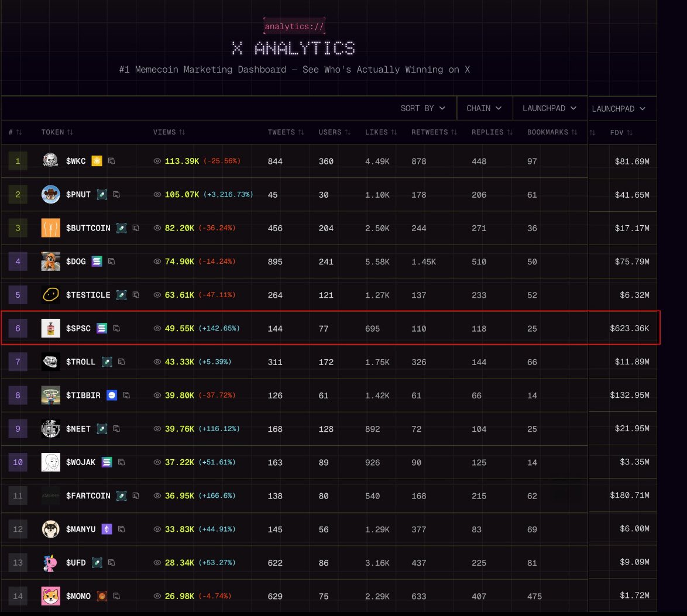Click the BNB chain badge next to $WKC
Screen dimensions: 687x616
97,161
